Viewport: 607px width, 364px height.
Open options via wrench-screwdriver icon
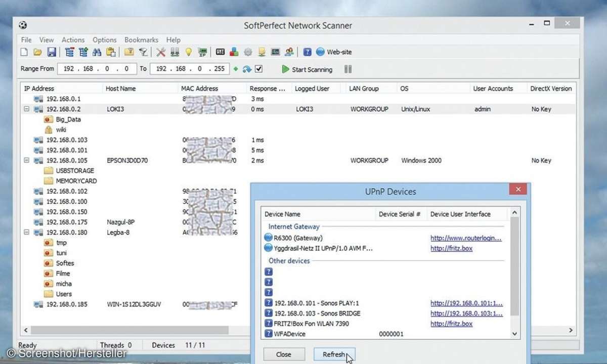[x=161, y=52]
